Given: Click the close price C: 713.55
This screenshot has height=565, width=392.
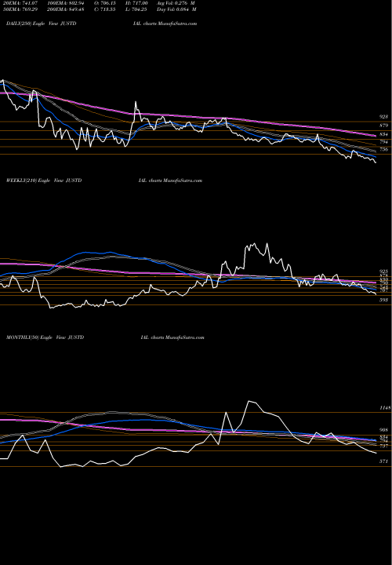Looking at the screenshot, I should coord(105,9).
